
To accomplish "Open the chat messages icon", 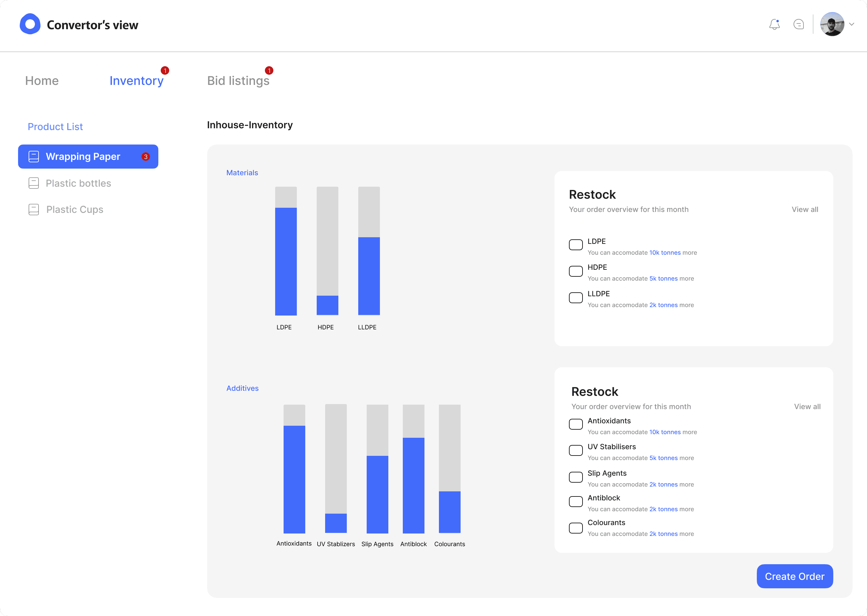I will point(798,25).
